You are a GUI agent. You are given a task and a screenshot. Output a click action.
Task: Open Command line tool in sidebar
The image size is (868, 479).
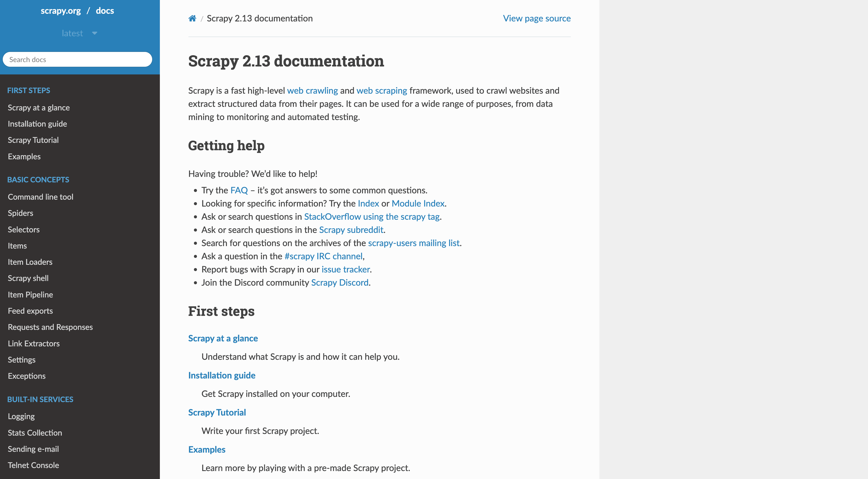tap(40, 197)
